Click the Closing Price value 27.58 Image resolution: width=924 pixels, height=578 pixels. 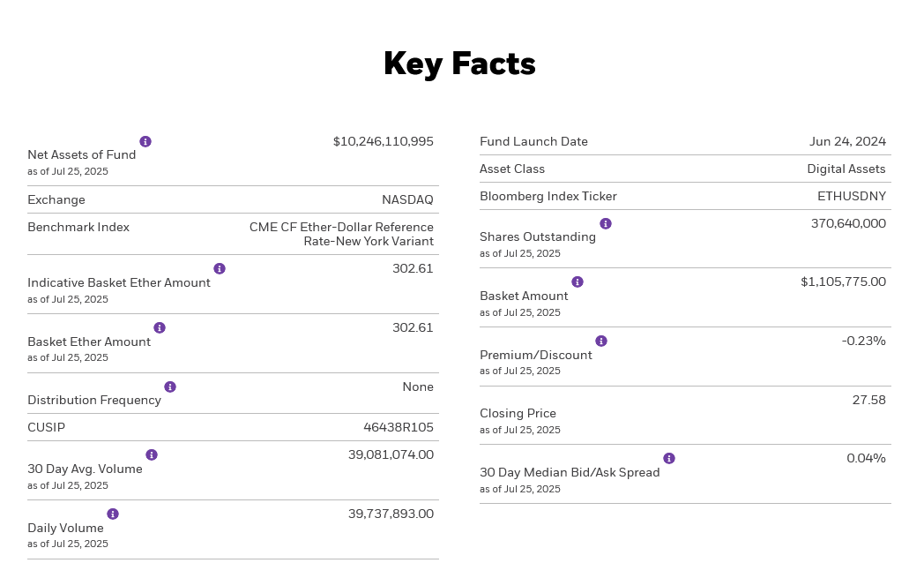pos(869,400)
